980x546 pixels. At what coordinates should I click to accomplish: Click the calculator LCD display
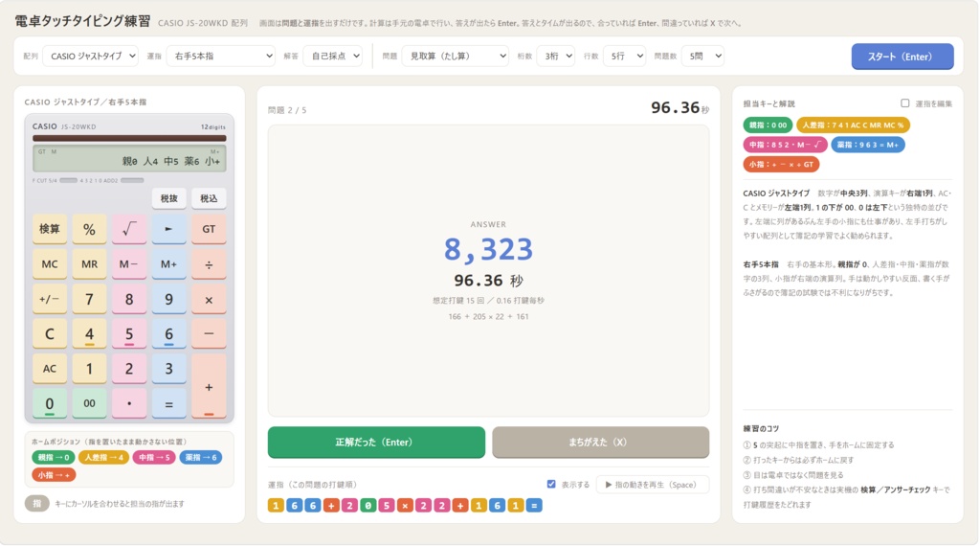click(x=129, y=158)
